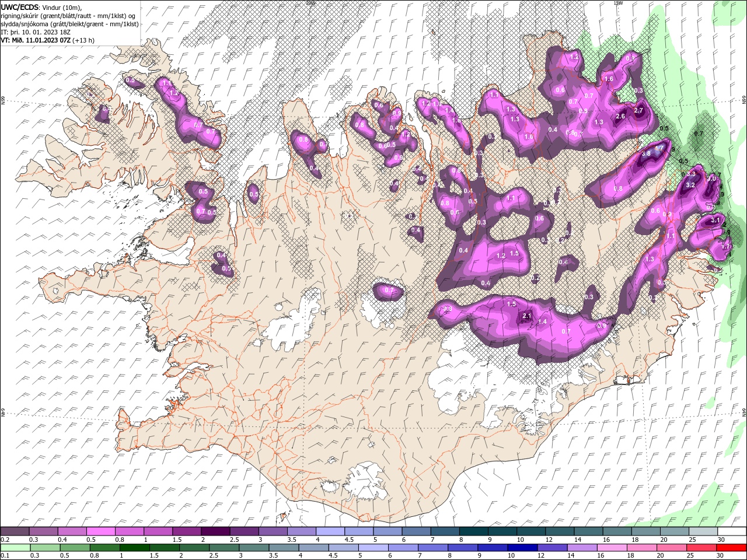This screenshot has width=747, height=560.
Task: Select the dark purple 2 swatch in snow legend
Action: coord(215,531)
